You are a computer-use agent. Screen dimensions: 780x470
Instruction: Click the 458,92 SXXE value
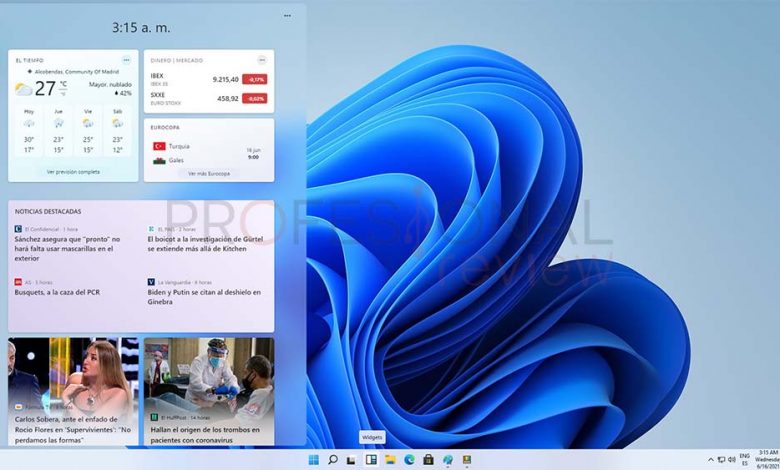(x=228, y=98)
